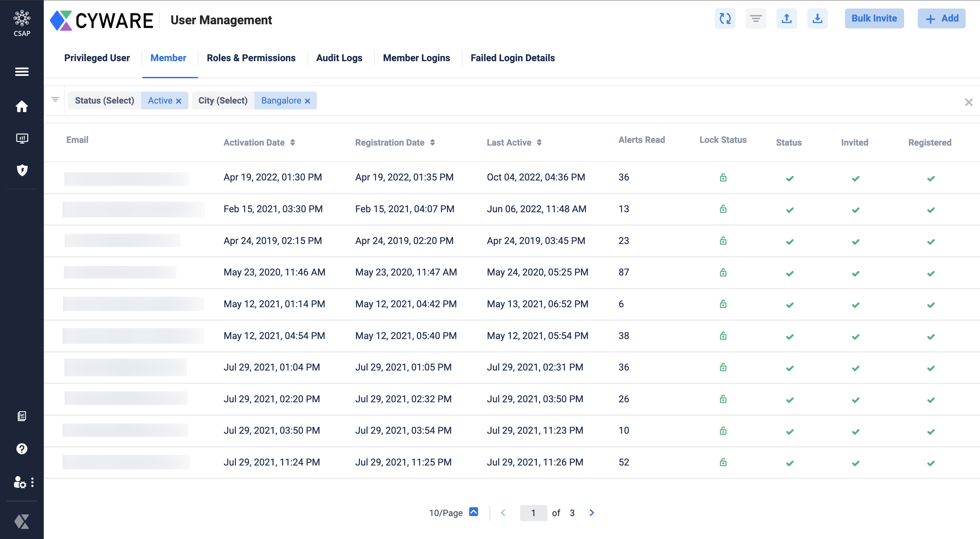Viewport: 980px width, 539px height.
Task: Click the Add button
Action: point(941,18)
